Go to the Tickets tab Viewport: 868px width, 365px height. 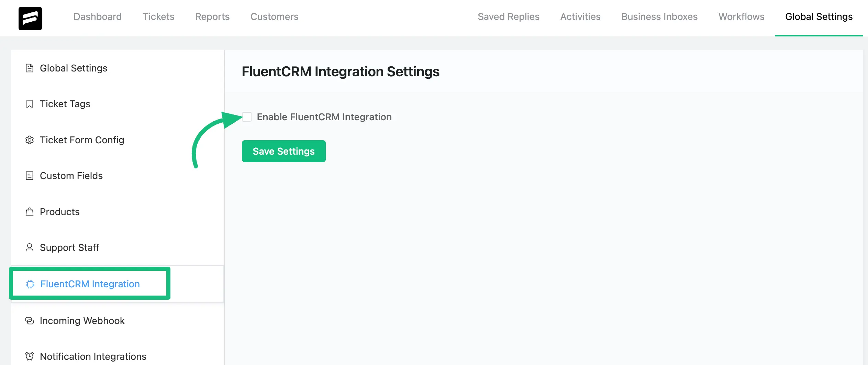[x=158, y=16]
